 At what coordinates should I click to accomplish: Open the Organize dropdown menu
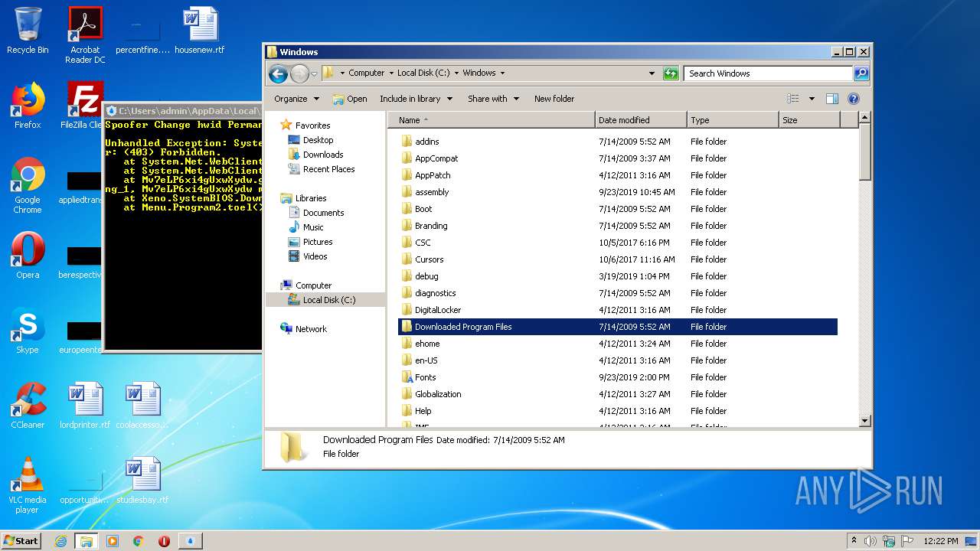click(x=296, y=99)
